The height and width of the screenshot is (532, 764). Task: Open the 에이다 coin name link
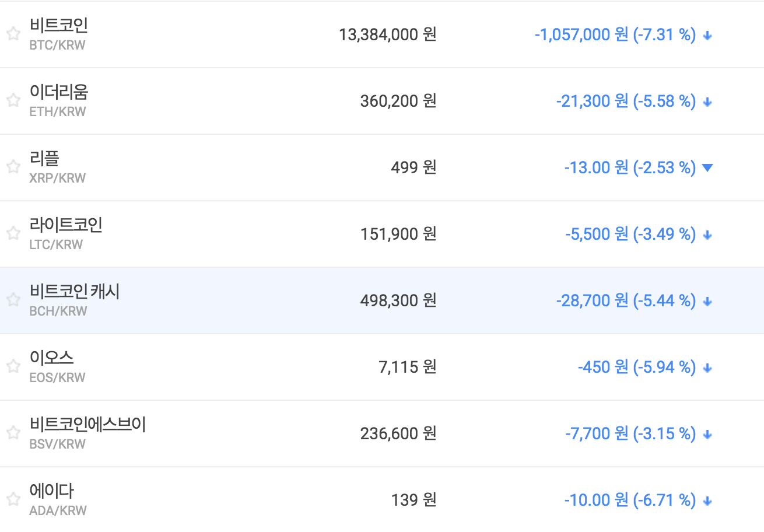point(51,491)
